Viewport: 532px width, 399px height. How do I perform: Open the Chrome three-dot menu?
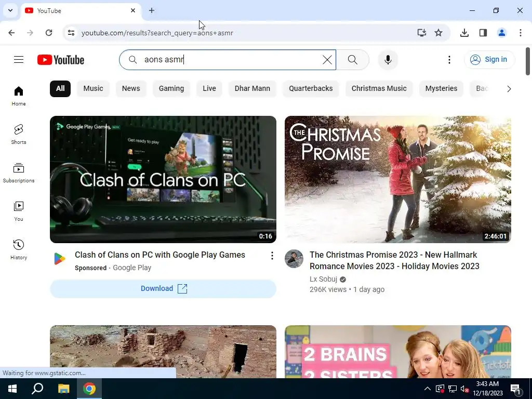click(x=521, y=33)
